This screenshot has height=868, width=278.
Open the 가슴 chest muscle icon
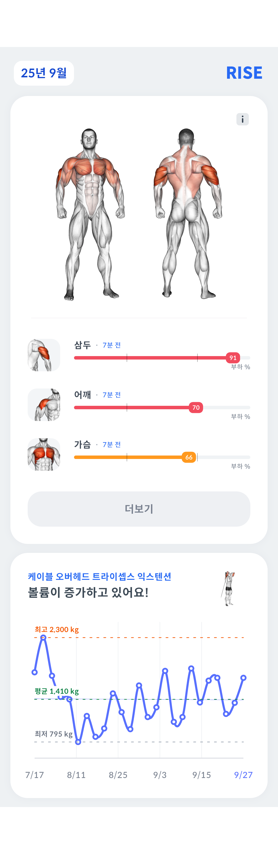pyautogui.click(x=44, y=454)
